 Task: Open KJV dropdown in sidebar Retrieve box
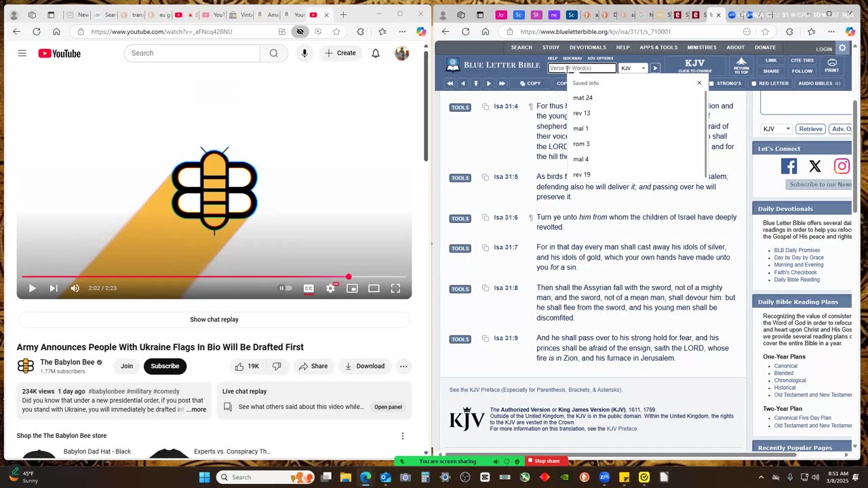pyautogui.click(x=776, y=129)
